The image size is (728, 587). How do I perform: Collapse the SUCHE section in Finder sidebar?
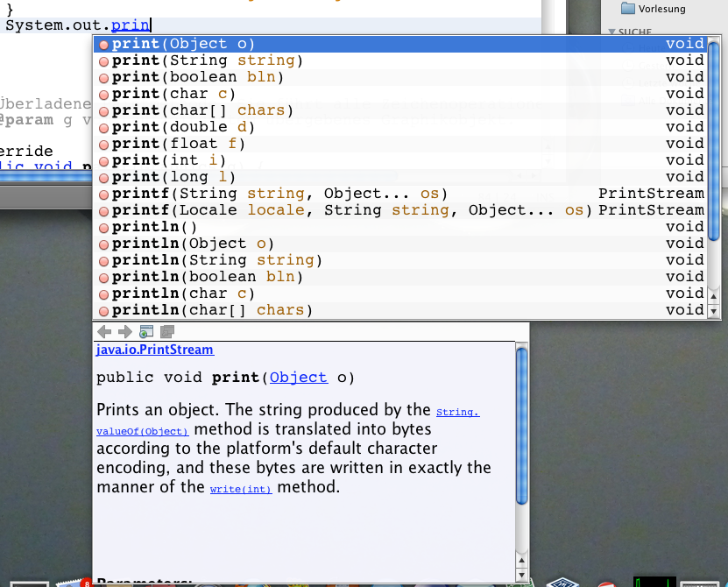click(x=612, y=32)
